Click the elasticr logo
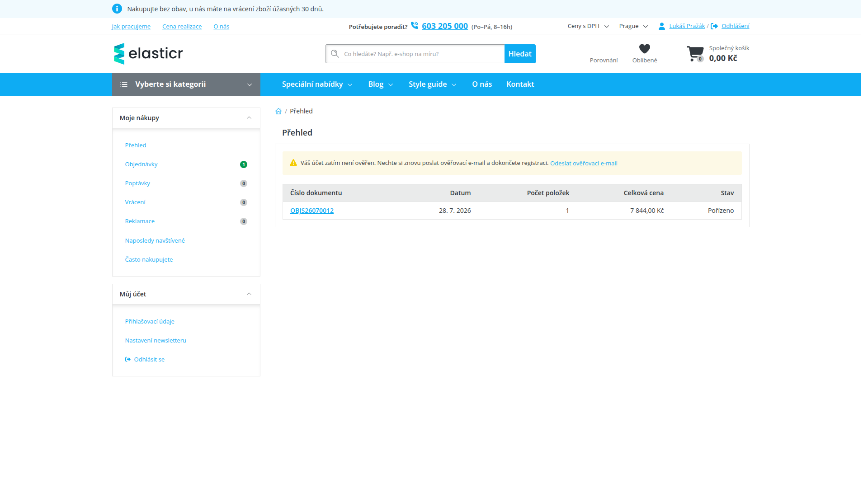Screen dimensions: 868x488 (148, 54)
